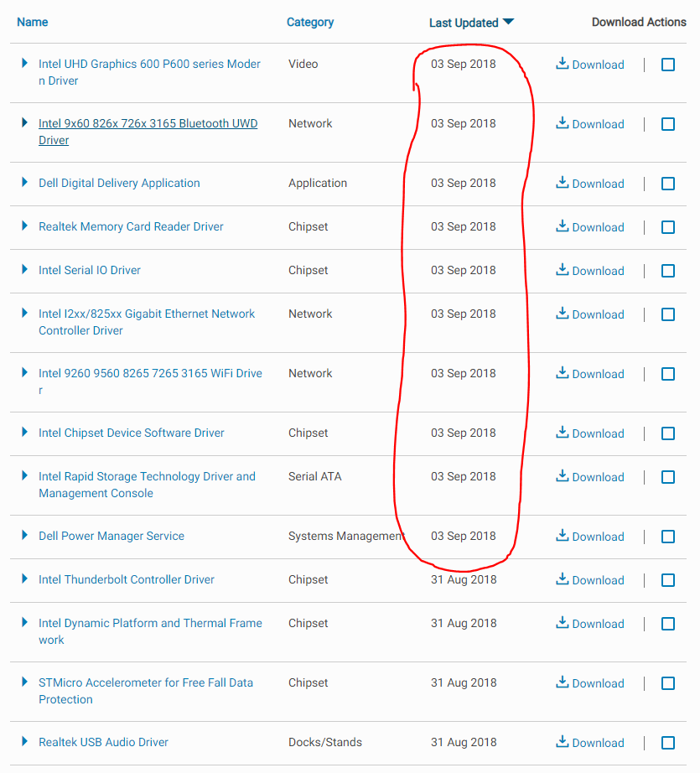Expand the Intel Gigabit Ethernet Network Controller row

(25, 314)
